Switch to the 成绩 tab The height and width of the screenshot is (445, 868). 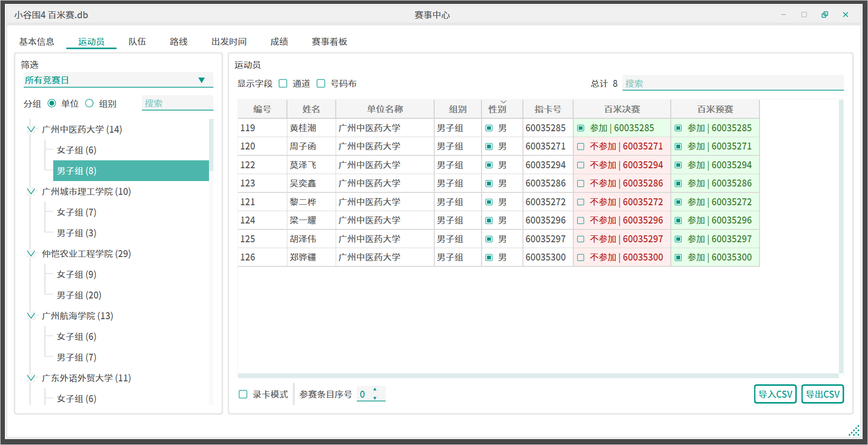[279, 42]
